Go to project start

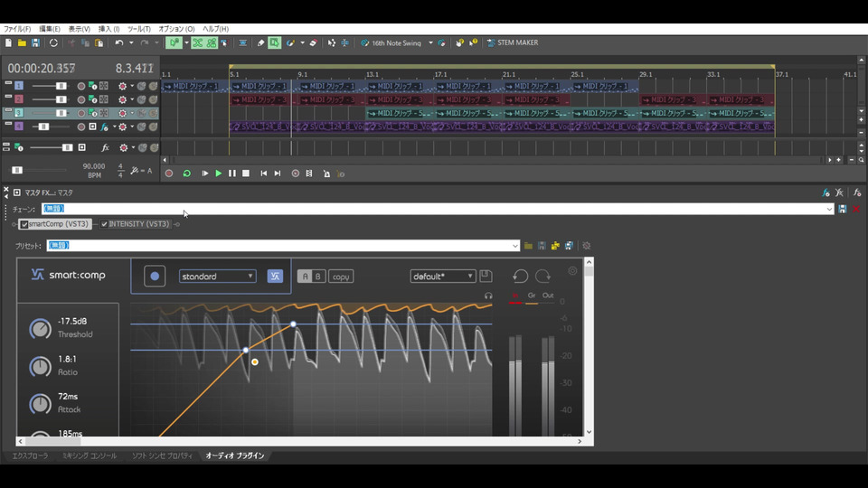coord(263,174)
